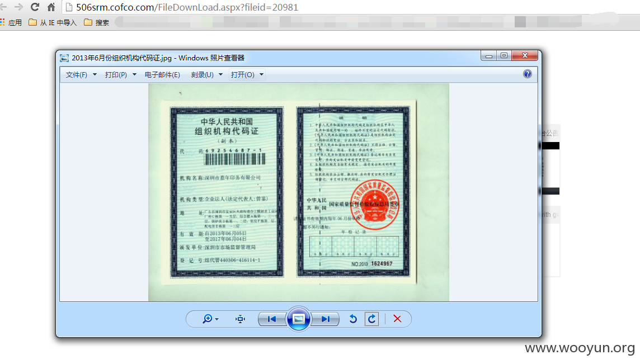Click the browser forward arrow
This screenshot has width=640, height=364.
(x=19, y=7)
